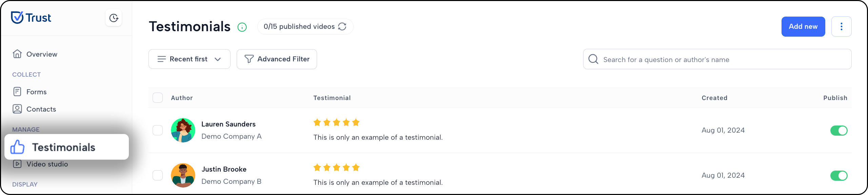868x195 pixels.
Task: Click the green info icon beside Testimonials
Action: tap(242, 27)
